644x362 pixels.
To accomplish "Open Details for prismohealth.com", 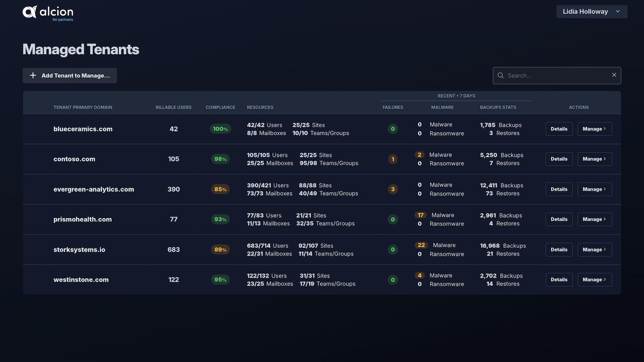I will (559, 219).
